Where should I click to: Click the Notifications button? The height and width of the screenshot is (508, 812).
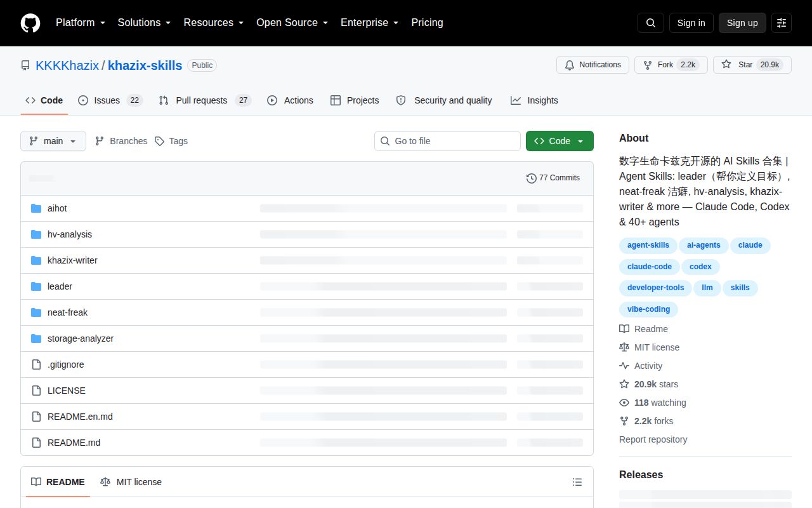(x=593, y=65)
